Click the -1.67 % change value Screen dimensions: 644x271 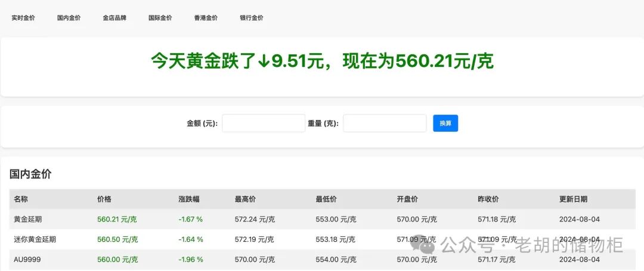191,219
